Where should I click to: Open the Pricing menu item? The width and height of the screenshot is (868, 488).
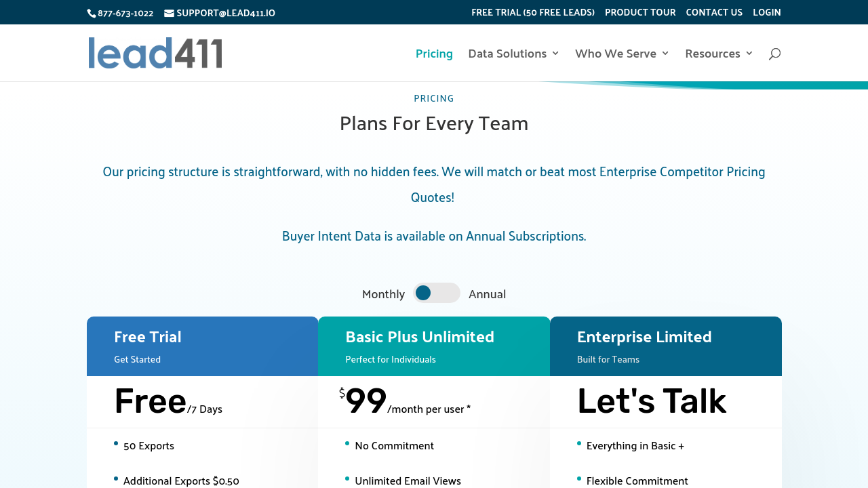[434, 53]
